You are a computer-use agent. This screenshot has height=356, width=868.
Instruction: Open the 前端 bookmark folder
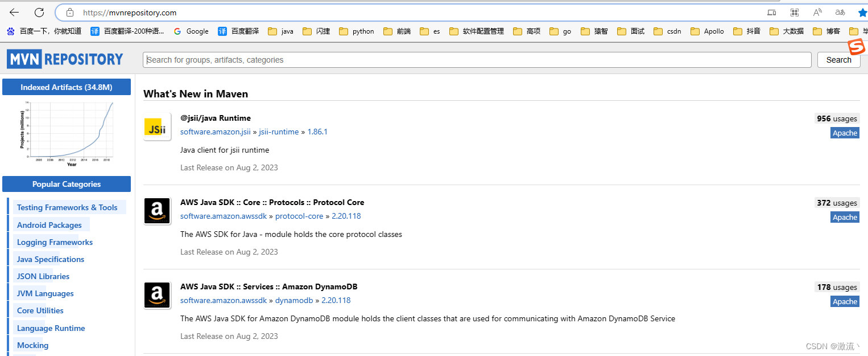point(397,31)
